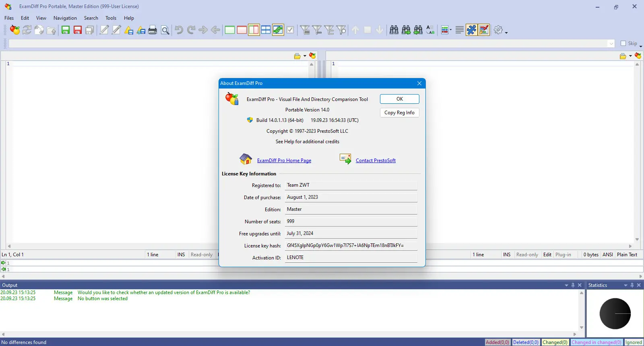This screenshot has width=644, height=346.
Task: Click the red Save second file icon
Action: tap(78, 30)
